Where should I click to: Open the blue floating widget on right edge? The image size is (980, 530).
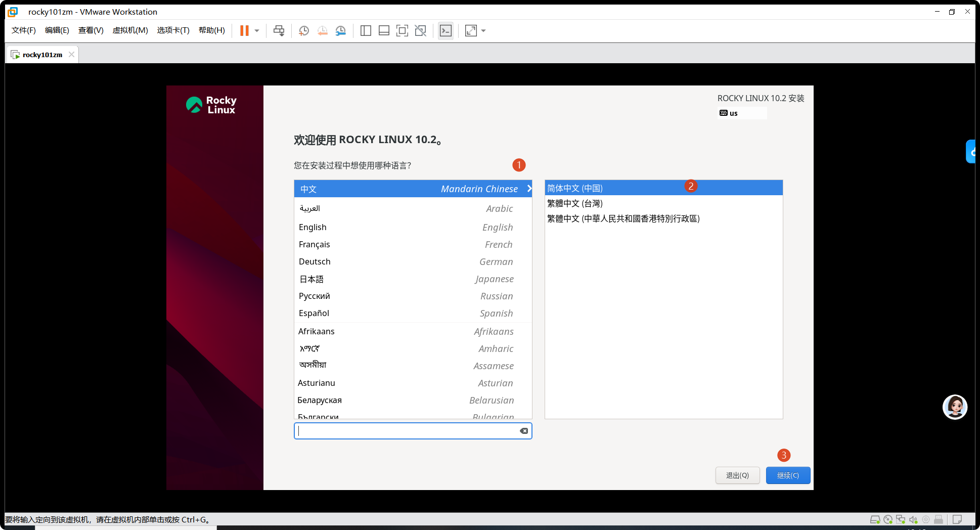(971, 151)
